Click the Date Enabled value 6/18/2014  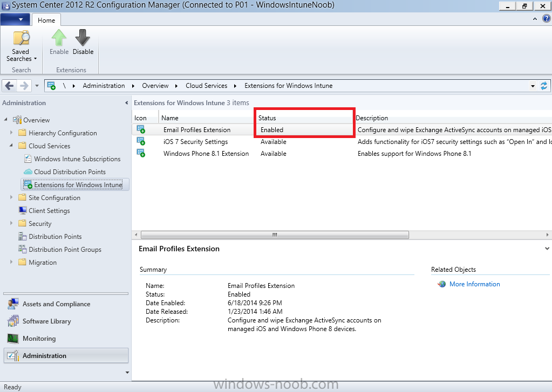255,302
